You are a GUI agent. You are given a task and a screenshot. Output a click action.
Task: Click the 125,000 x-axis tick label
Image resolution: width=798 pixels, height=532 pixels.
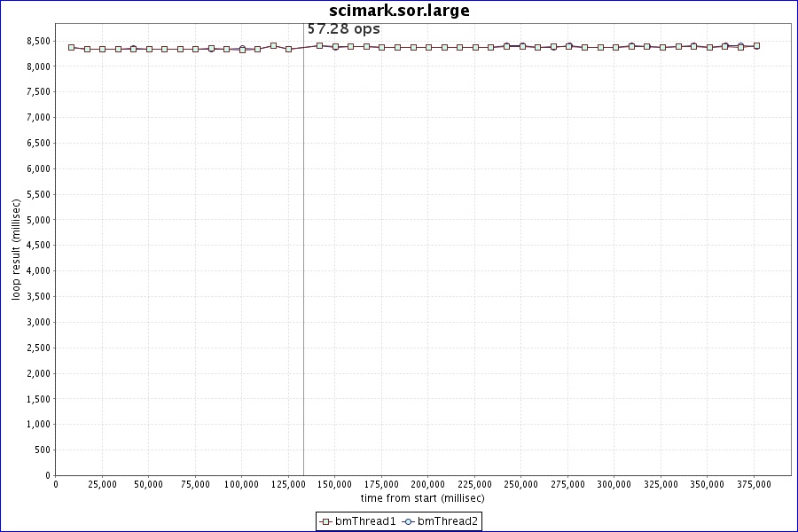288,484
